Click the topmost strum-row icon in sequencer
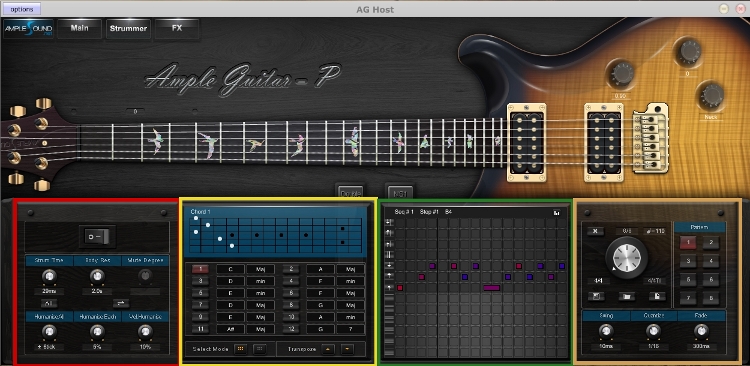This screenshot has height=366, width=750. click(x=389, y=222)
